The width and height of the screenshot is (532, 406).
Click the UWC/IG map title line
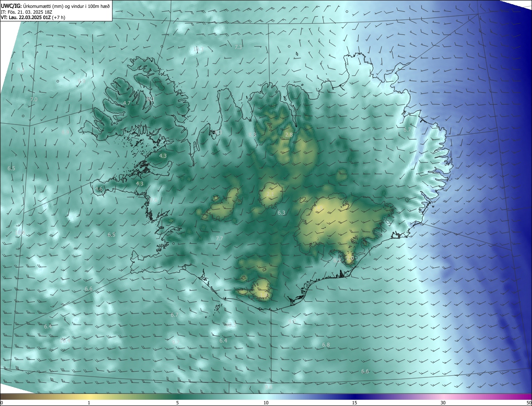click(x=56, y=6)
